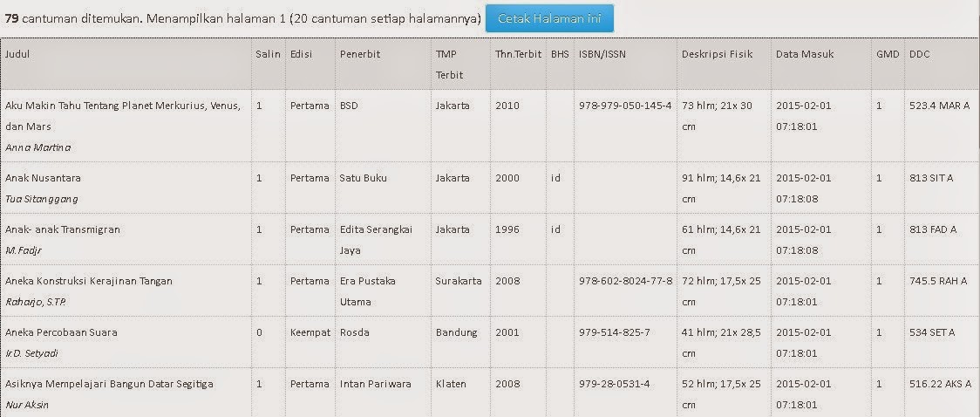The image size is (980, 417).
Task: Click ISBN 978-979-050-145-4
Action: [625, 106]
